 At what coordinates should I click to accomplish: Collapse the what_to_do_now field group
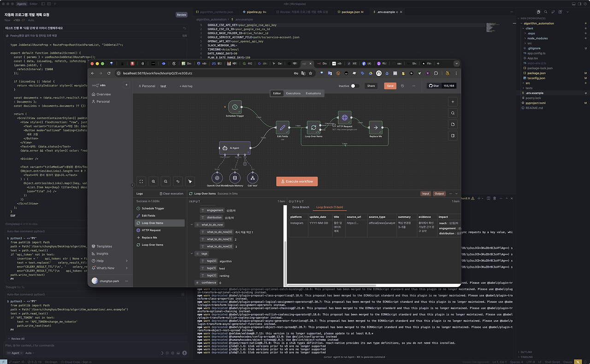(192, 225)
